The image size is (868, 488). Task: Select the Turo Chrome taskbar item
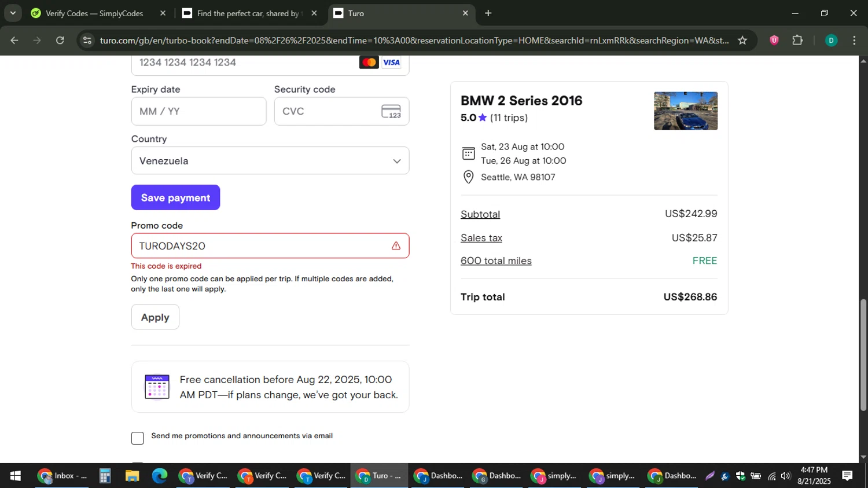point(379,476)
